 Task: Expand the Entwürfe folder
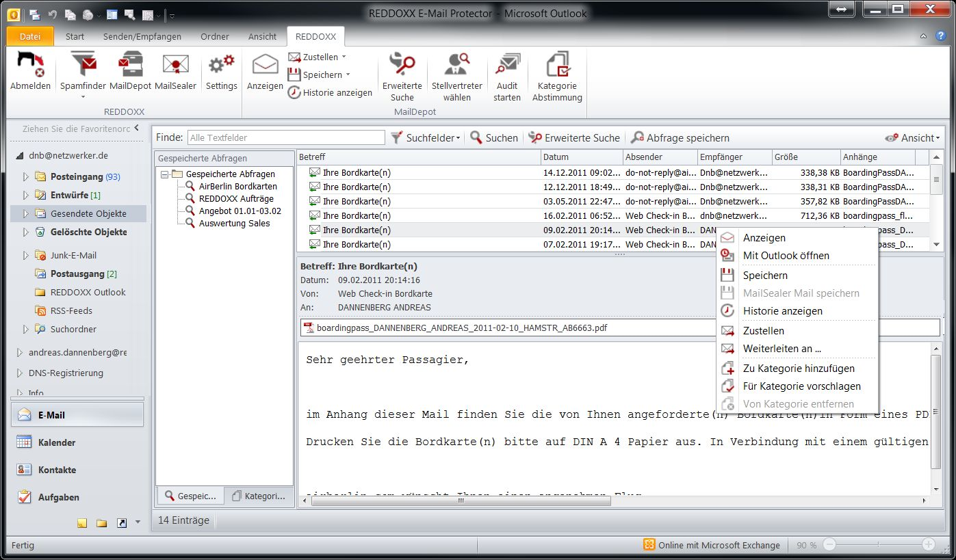pyautogui.click(x=26, y=195)
